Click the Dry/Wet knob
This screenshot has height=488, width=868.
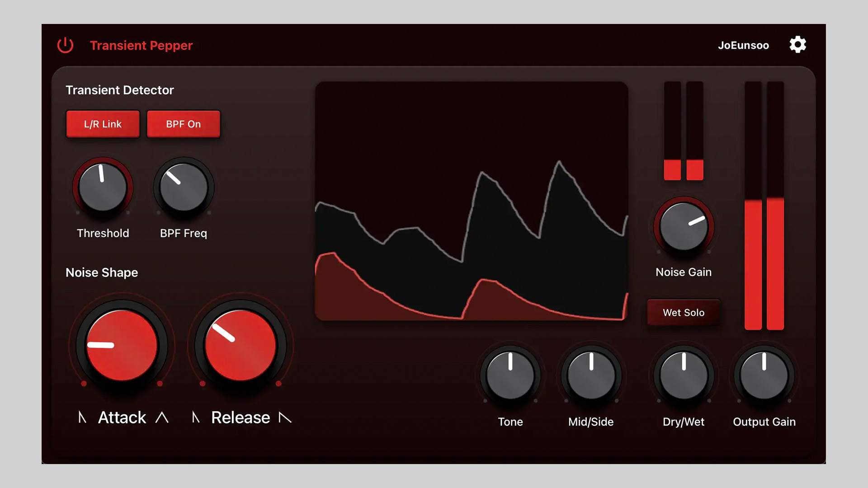click(x=684, y=376)
